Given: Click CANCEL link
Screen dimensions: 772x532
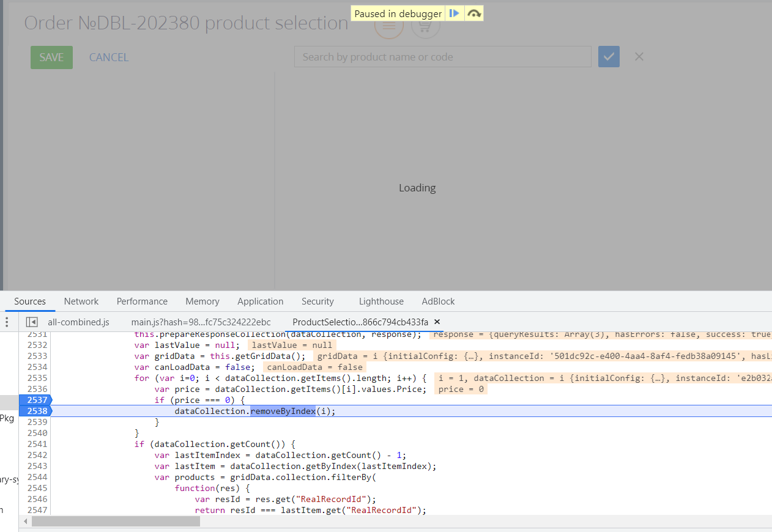Looking at the screenshot, I should pyautogui.click(x=109, y=57).
